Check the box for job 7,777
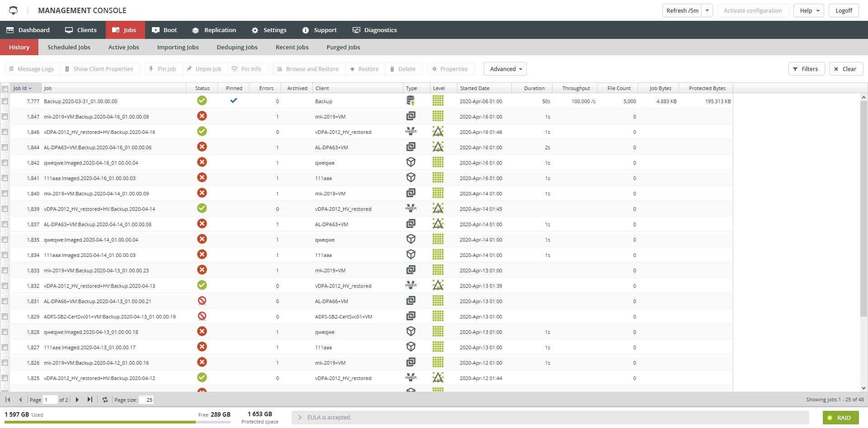868x428 pixels. [5, 101]
